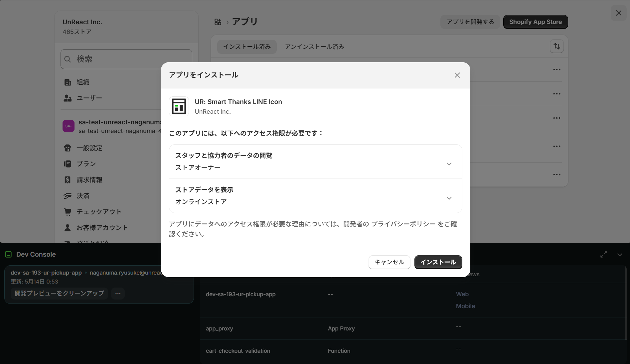Click the 請求情報 dollar icon
This screenshot has width=630, height=364.
68,180
